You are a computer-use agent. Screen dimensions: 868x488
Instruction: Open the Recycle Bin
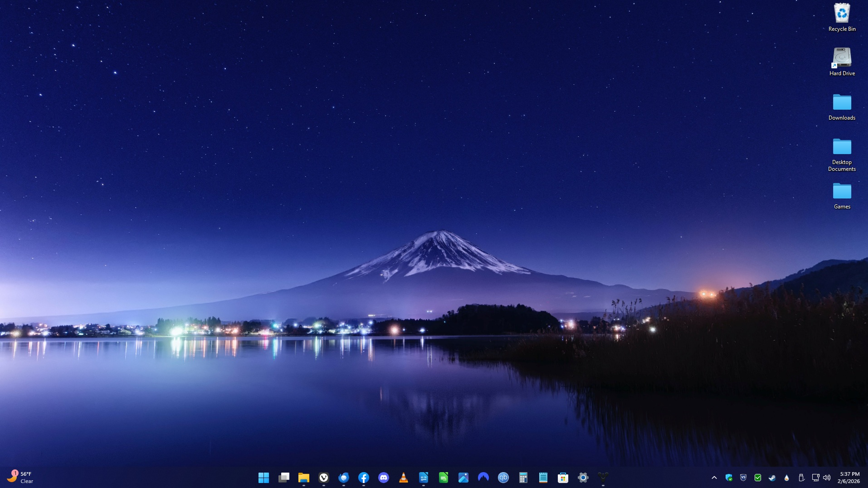(x=842, y=14)
